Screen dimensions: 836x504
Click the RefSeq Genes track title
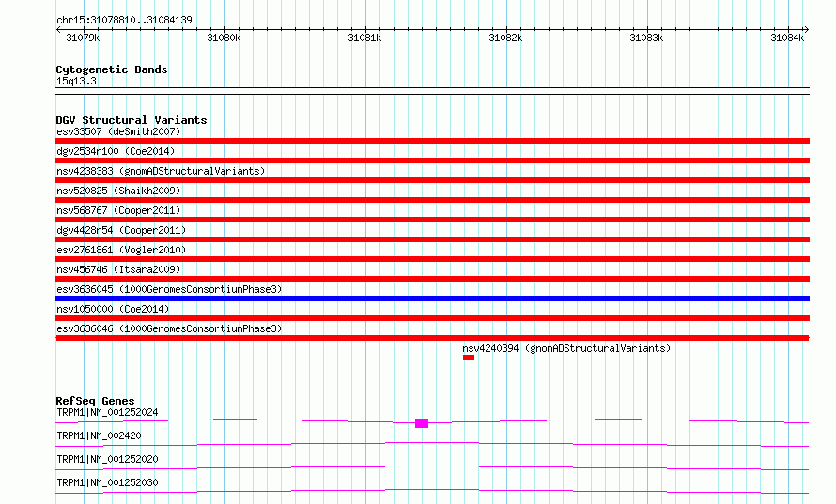tap(95, 401)
